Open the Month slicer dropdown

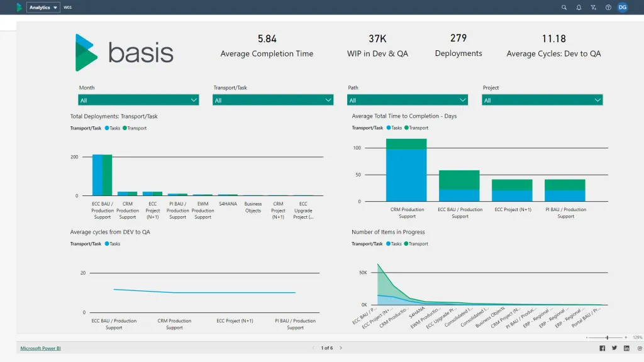click(193, 99)
